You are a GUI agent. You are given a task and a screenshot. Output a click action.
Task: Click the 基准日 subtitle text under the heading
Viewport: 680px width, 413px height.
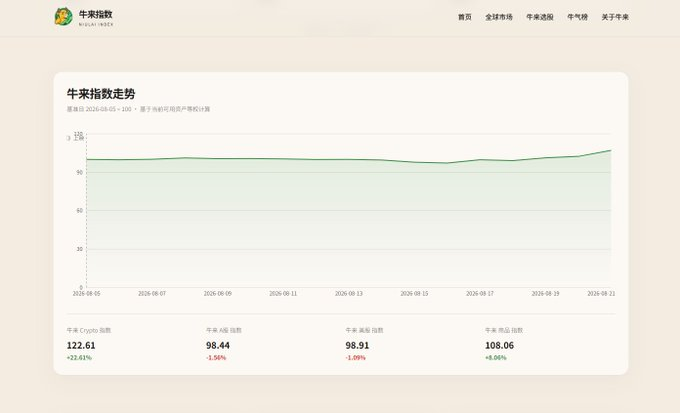pyautogui.click(x=138, y=109)
